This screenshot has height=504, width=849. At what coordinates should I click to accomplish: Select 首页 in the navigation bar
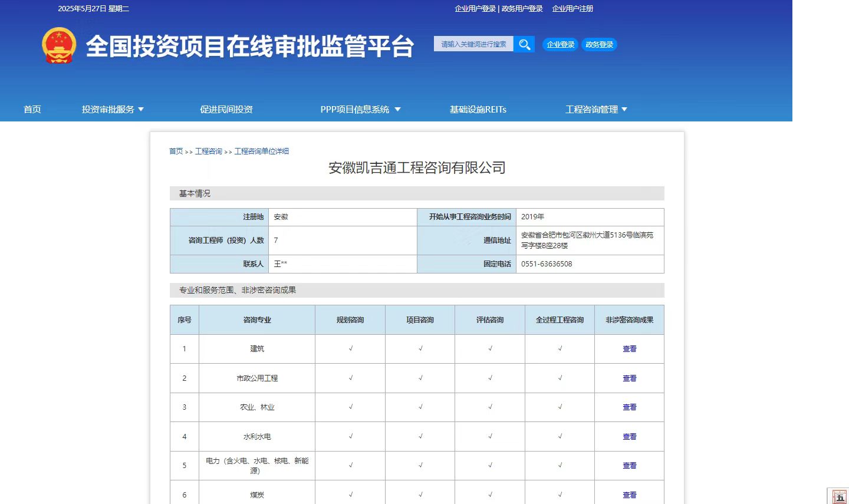[x=32, y=109]
